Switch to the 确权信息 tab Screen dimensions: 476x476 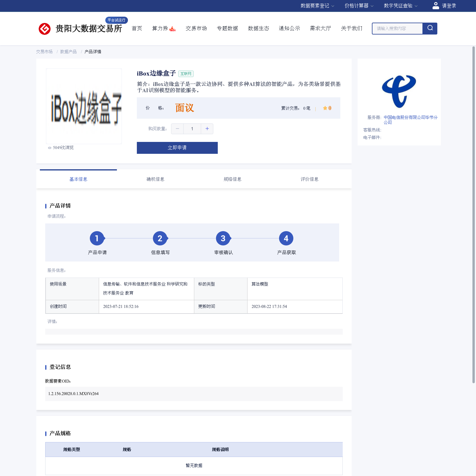[x=155, y=179]
